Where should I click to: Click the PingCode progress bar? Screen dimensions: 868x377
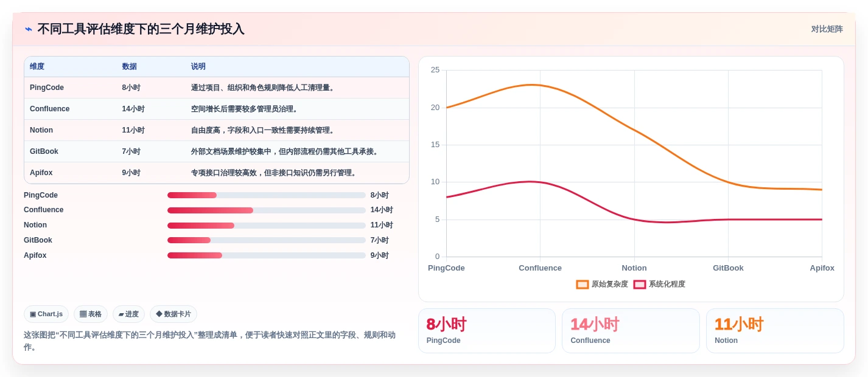click(267, 195)
